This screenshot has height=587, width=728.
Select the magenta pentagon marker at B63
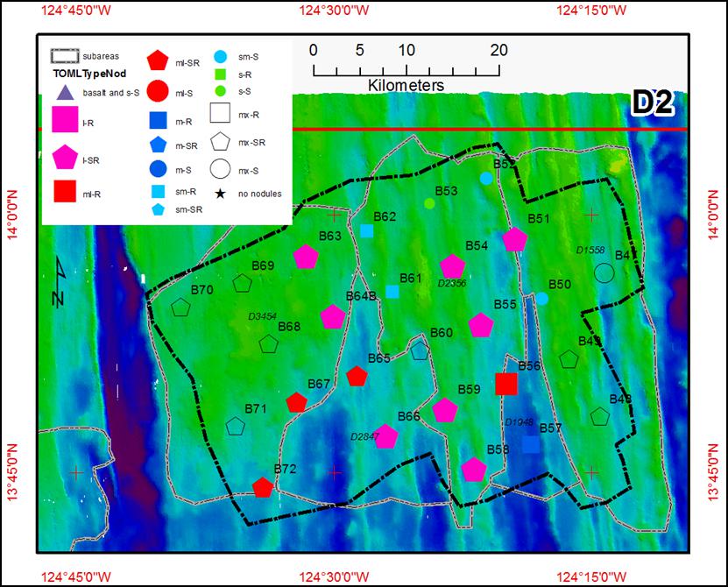pyautogui.click(x=306, y=257)
